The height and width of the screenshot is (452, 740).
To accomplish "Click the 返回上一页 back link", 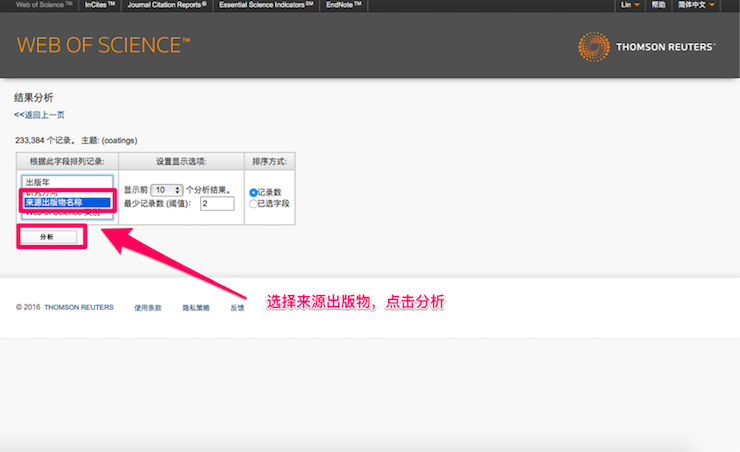I will [39, 115].
